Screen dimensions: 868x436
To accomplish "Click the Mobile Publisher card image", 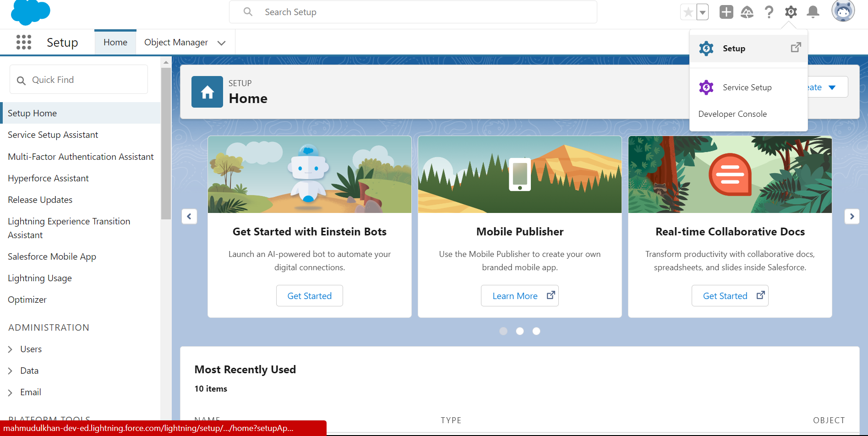I will click(x=520, y=174).
